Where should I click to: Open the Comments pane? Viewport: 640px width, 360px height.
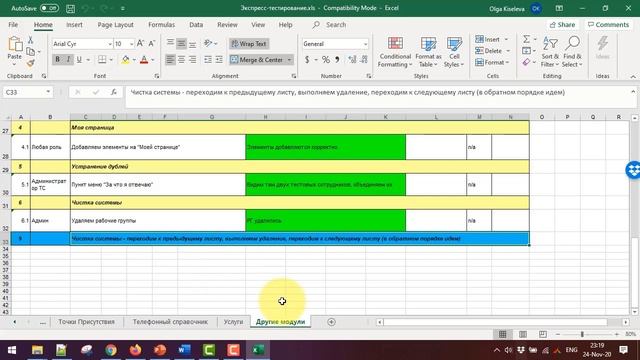(x=608, y=25)
